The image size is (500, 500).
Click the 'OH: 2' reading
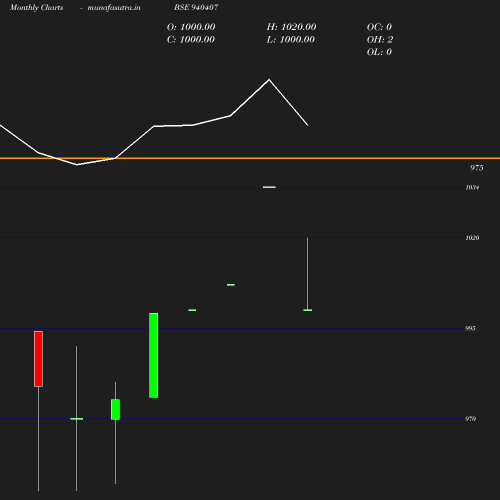(380, 40)
